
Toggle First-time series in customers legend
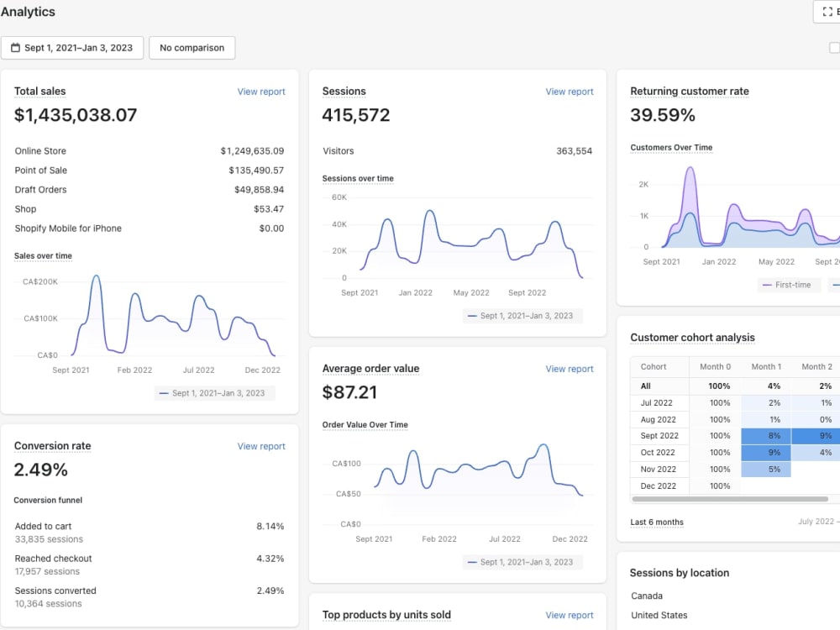tap(788, 285)
